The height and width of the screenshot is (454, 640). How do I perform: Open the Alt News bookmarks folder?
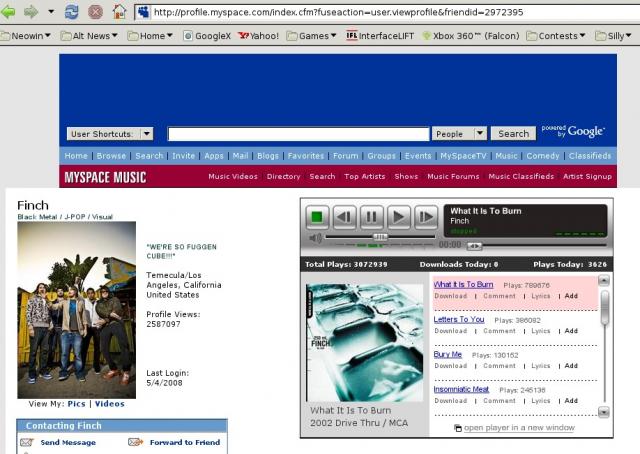coord(89,36)
